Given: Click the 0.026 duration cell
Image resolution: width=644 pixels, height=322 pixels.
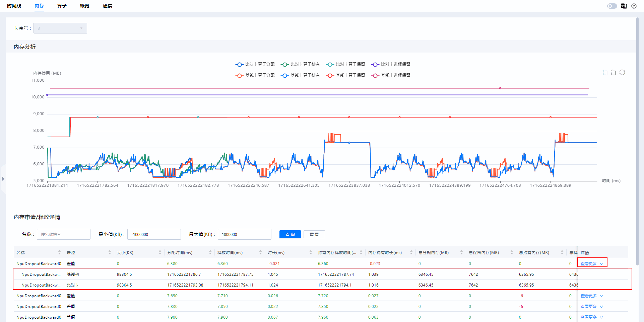Looking at the screenshot, I should pyautogui.click(x=273, y=296).
